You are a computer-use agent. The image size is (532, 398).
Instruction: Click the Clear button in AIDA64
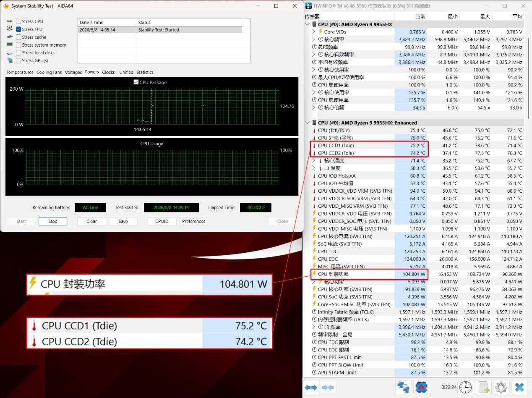click(x=91, y=221)
